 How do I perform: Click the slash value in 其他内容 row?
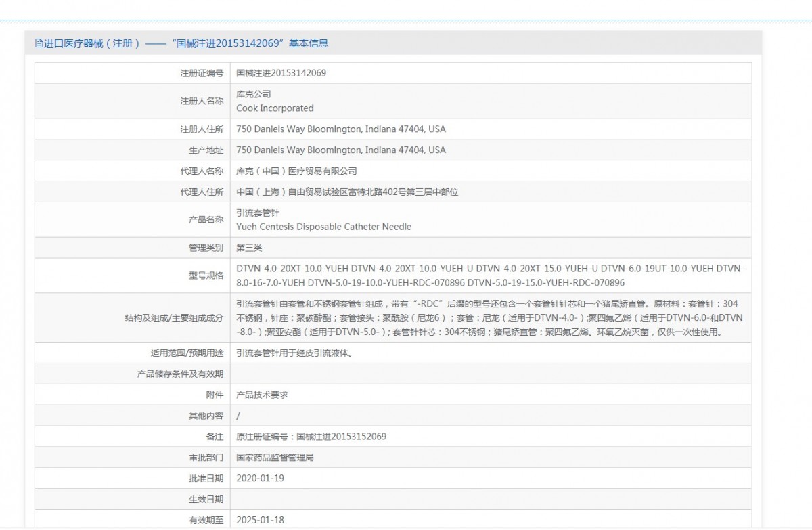[238, 416]
